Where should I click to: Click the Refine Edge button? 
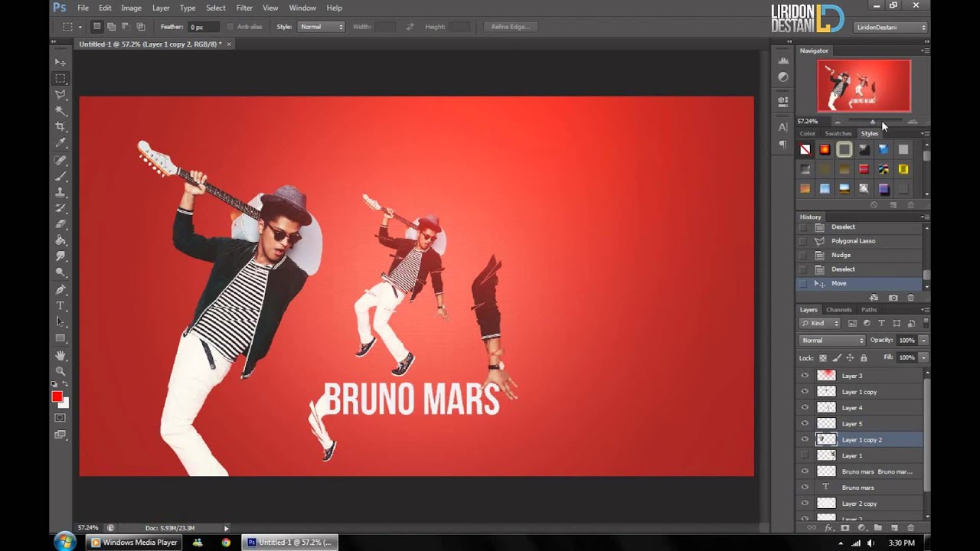point(511,27)
